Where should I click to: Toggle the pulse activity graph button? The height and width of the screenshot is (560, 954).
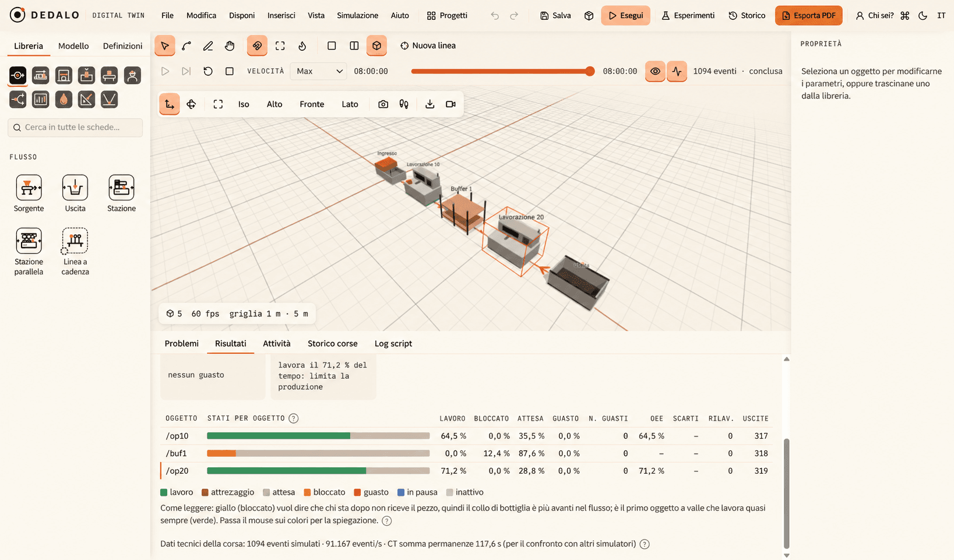[677, 71]
